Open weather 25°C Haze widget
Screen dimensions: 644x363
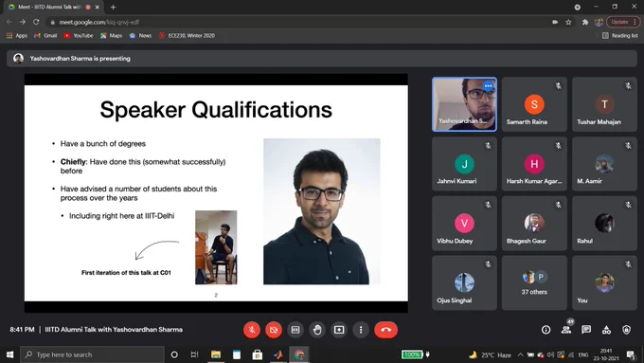[490, 354]
